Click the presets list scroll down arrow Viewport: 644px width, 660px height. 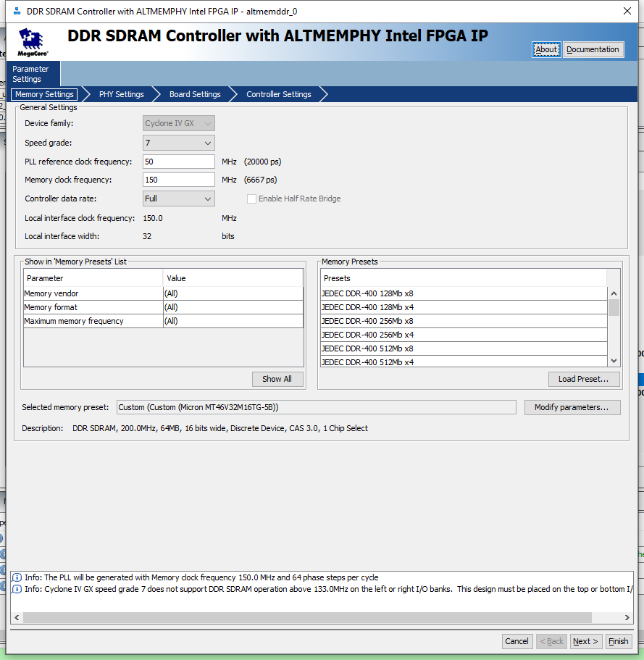point(614,361)
